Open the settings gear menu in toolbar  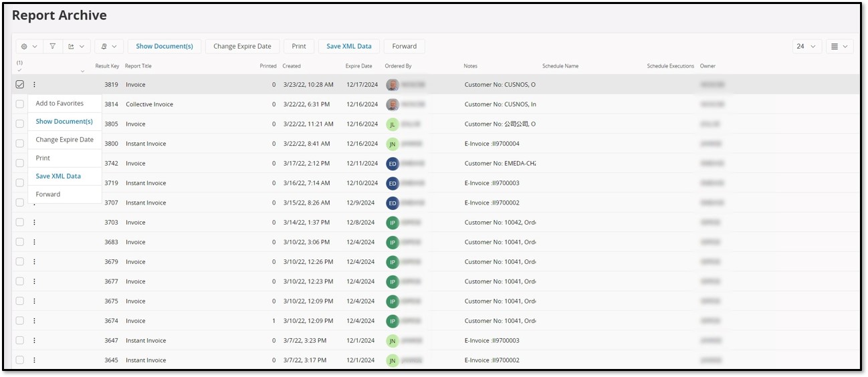[x=29, y=46]
